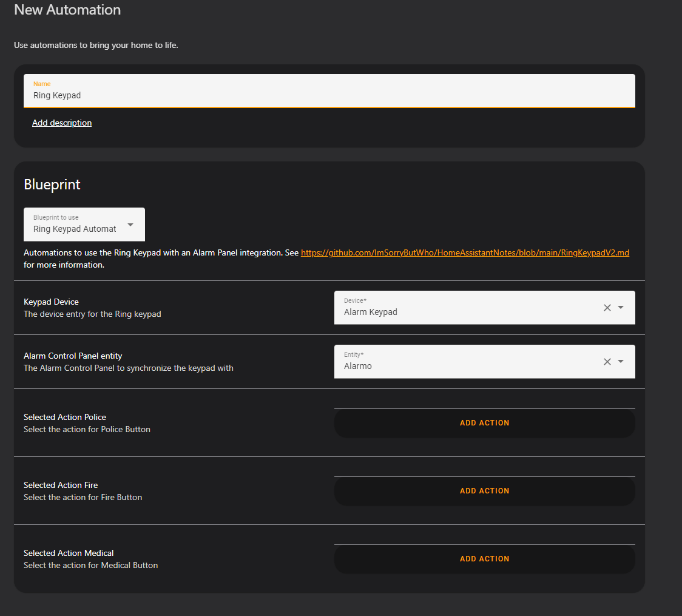Clear the Alarmo entity selection
The image size is (682, 616).
(x=607, y=362)
